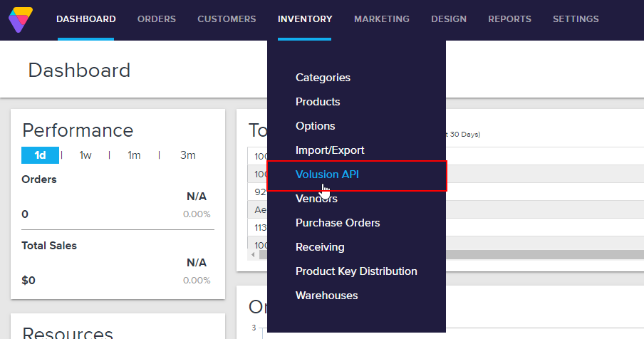Click the Total Sales value $0
This screenshot has height=339, width=644.
tap(28, 281)
